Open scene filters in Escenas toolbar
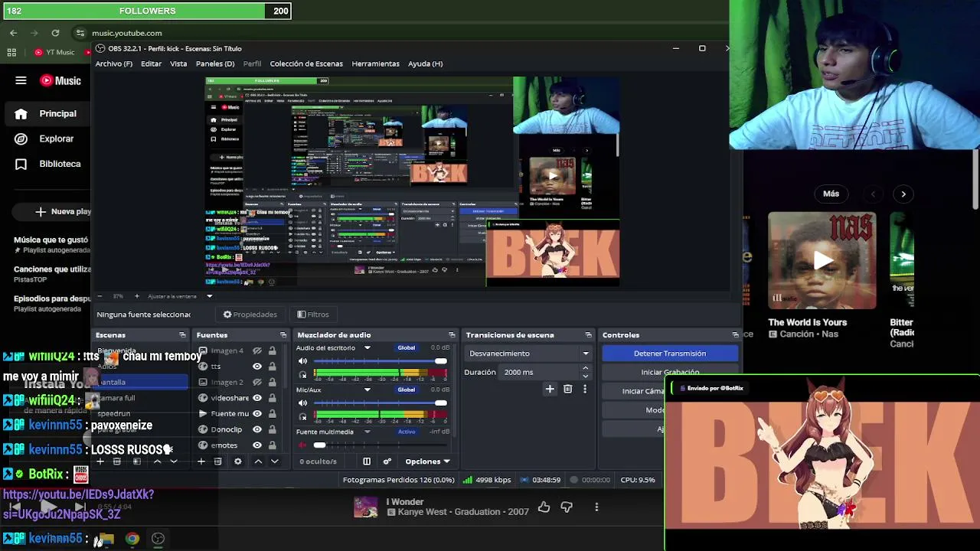 point(137,461)
